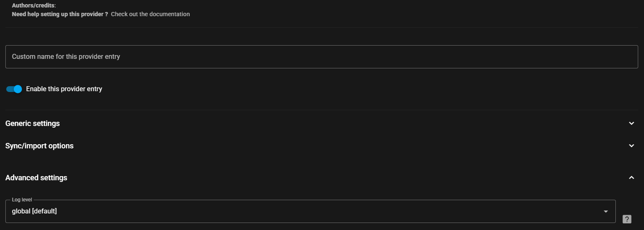Expand Sync/import options via its chevron
The image size is (644, 230).
pos(632,146)
